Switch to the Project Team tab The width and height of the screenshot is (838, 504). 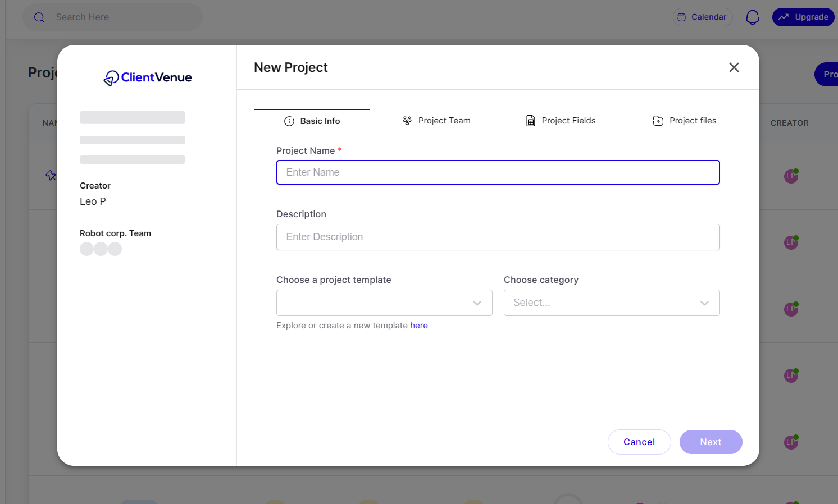point(444,120)
